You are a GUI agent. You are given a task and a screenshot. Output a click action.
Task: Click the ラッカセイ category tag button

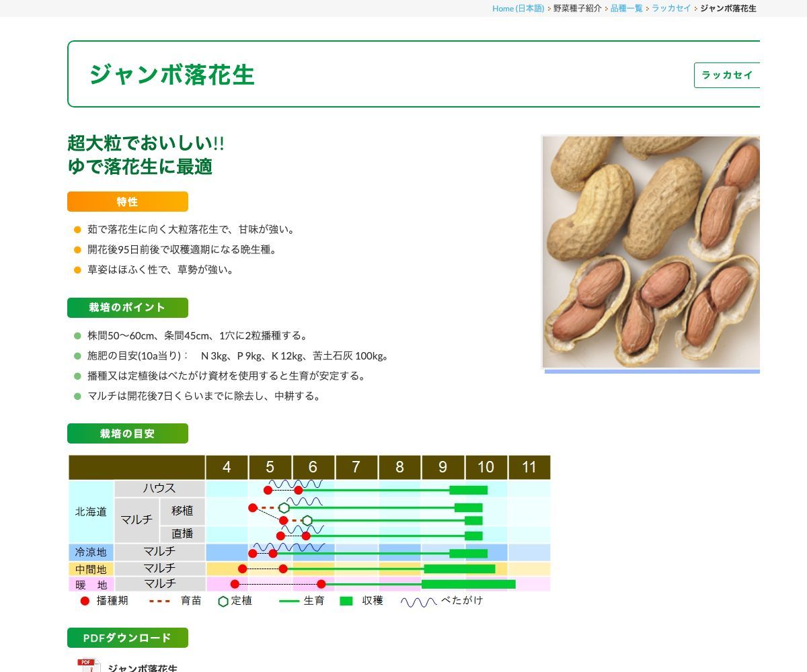727,75
